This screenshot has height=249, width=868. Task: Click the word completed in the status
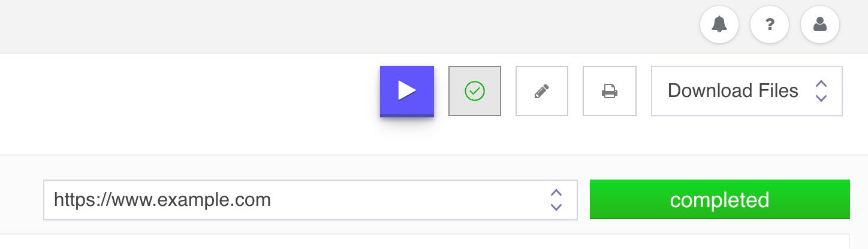pos(720,199)
